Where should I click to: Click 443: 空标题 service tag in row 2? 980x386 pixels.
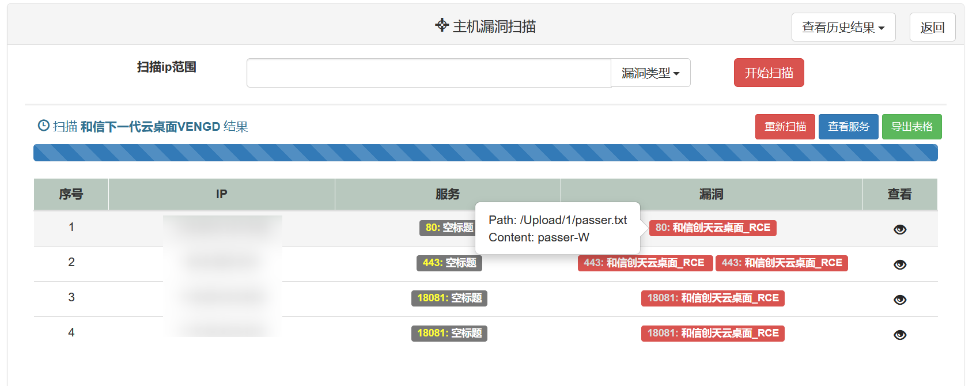pyautogui.click(x=449, y=263)
